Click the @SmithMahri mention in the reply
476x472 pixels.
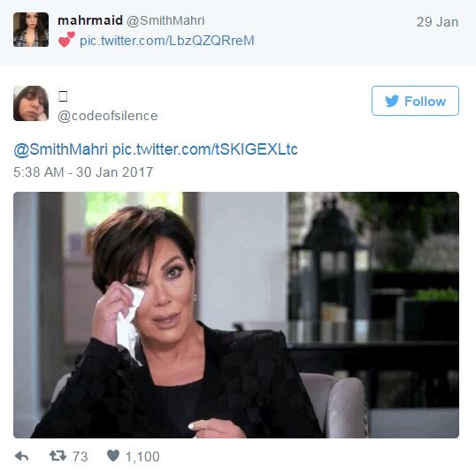[61, 149]
